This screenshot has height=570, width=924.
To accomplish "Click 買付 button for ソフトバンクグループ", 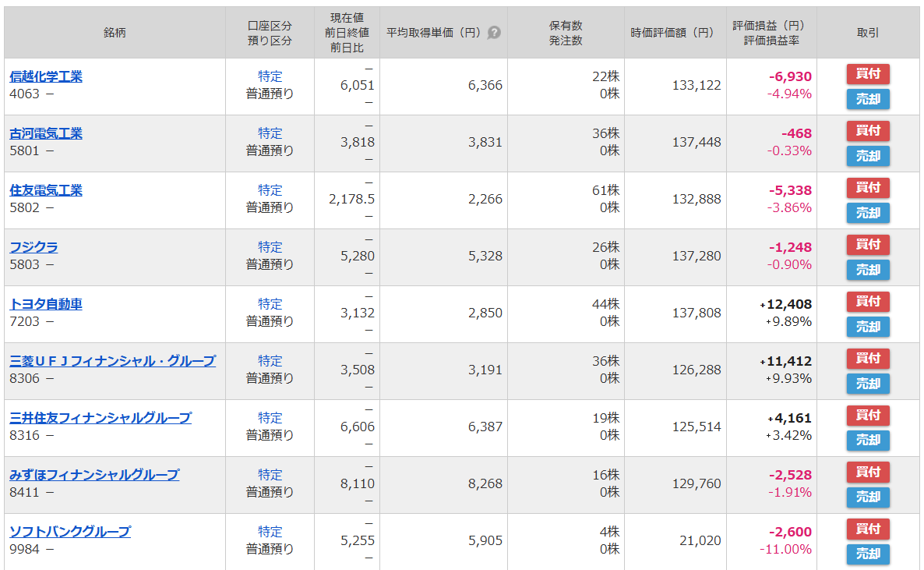I will 868,529.
